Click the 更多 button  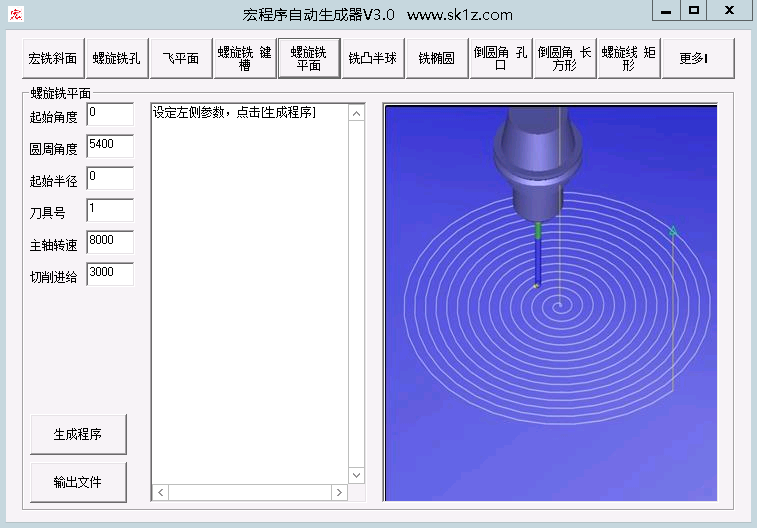(x=698, y=58)
